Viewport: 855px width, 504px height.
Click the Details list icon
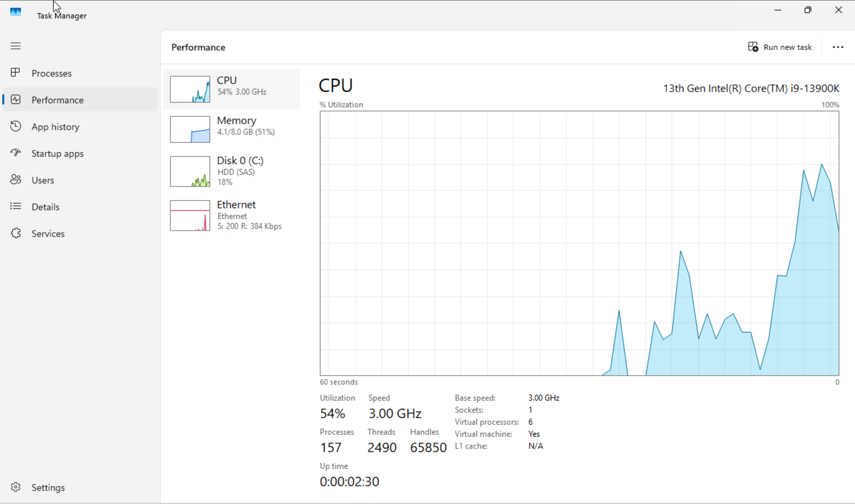pyautogui.click(x=16, y=206)
